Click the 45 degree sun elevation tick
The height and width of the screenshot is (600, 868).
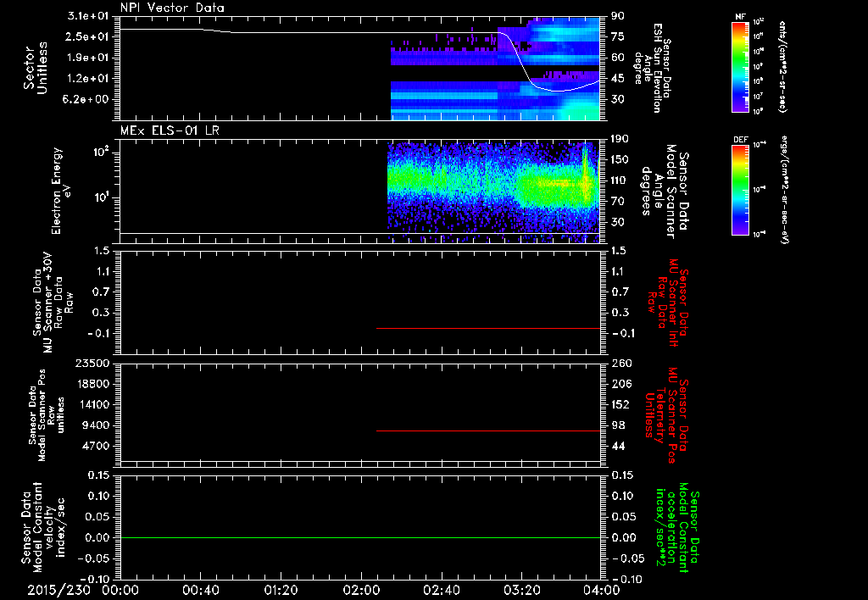[x=618, y=79]
